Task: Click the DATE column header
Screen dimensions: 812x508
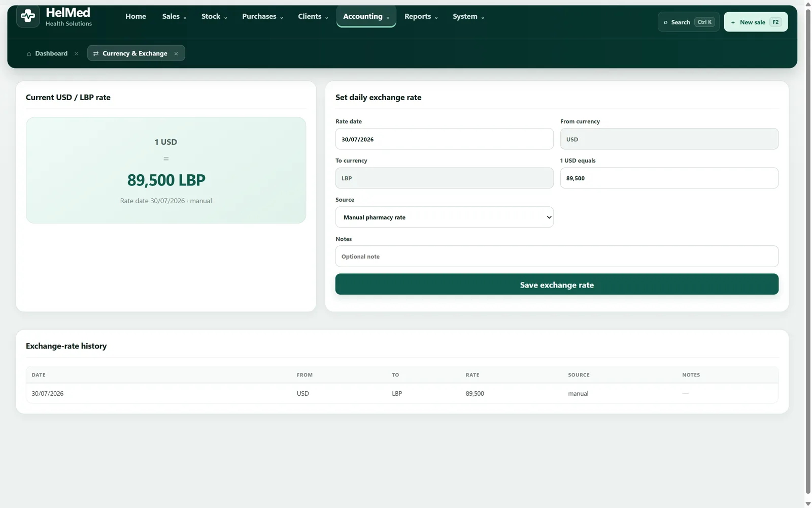Action: [x=39, y=375]
